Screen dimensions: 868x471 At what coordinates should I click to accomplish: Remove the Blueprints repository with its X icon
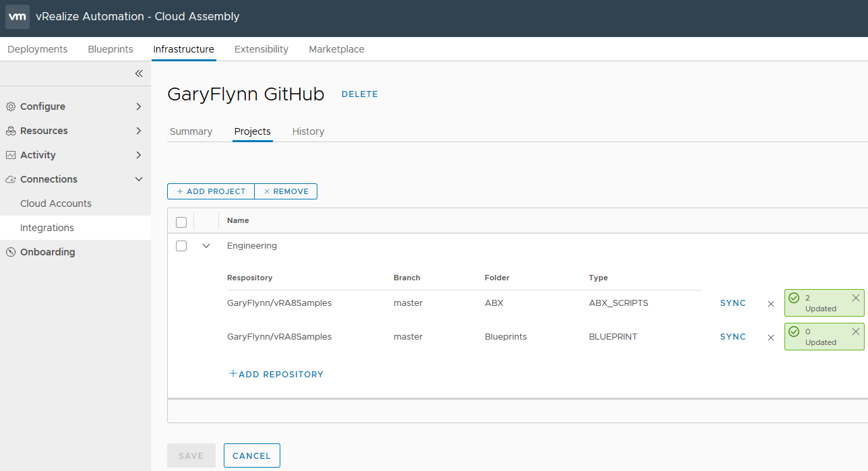coord(771,338)
